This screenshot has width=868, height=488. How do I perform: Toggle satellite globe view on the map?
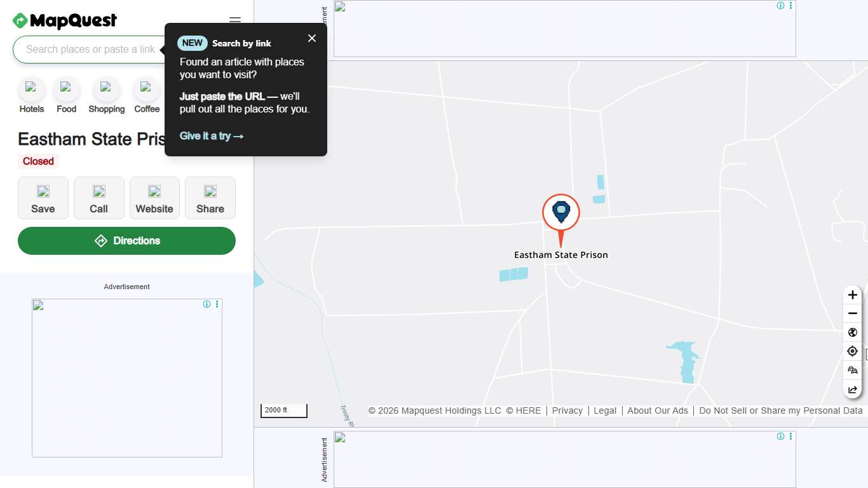(x=852, y=332)
